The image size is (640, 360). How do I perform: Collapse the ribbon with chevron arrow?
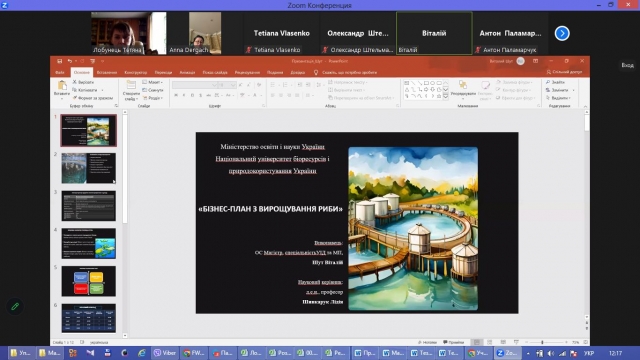click(x=585, y=106)
